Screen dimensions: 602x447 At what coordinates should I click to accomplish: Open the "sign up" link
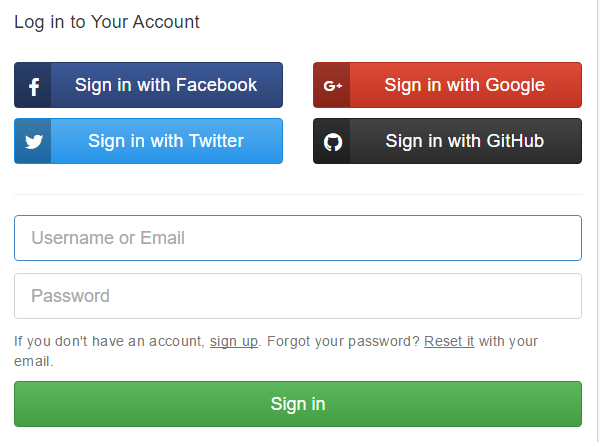coord(234,342)
